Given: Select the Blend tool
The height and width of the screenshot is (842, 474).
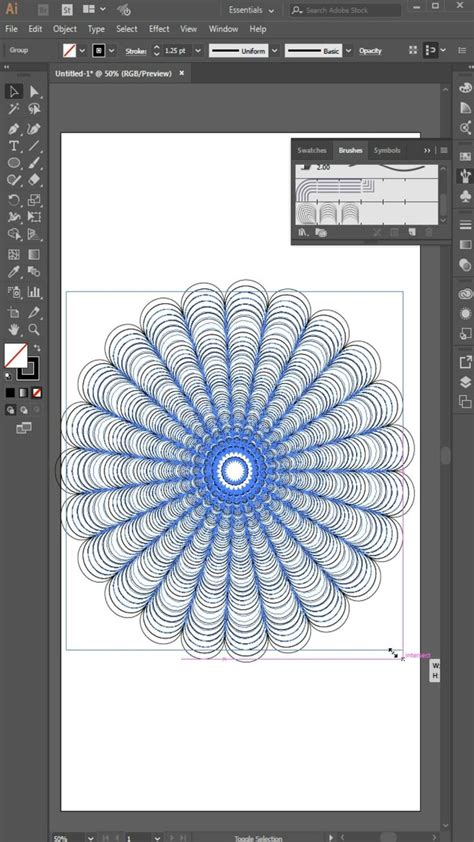Looking at the screenshot, I should 34,272.
